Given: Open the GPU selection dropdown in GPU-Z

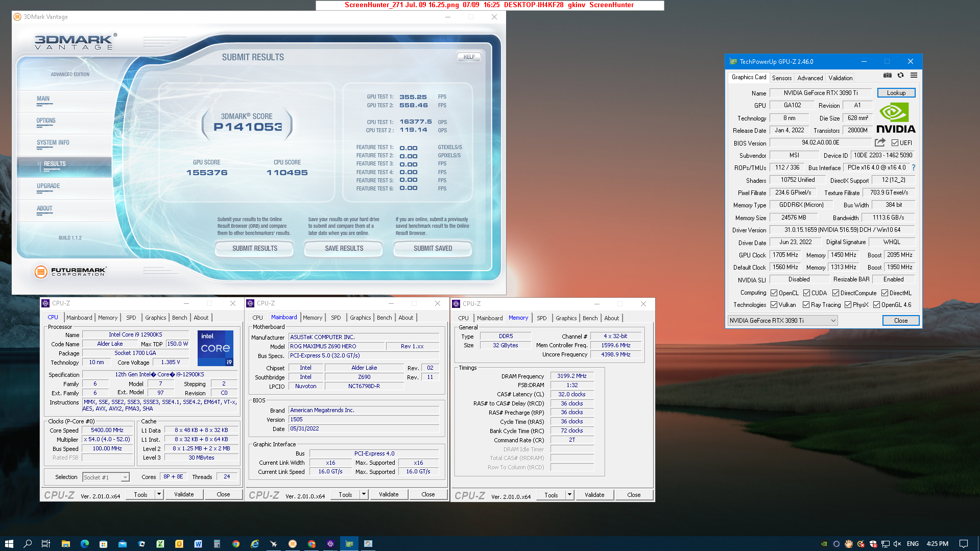Looking at the screenshot, I should [x=782, y=321].
